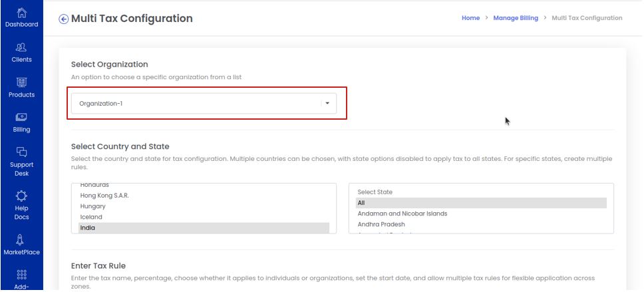
Task: Click the Support Desk label in sidebar
Action: (x=21, y=169)
